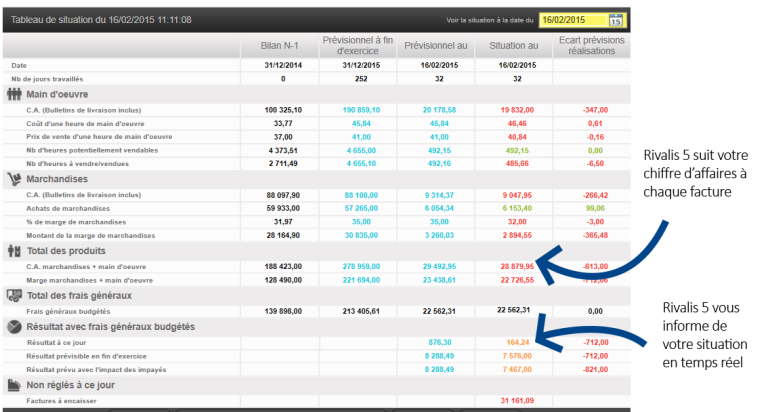The width and height of the screenshot is (768, 412).
Task: Click the Total des produits section title
Action: (x=66, y=251)
